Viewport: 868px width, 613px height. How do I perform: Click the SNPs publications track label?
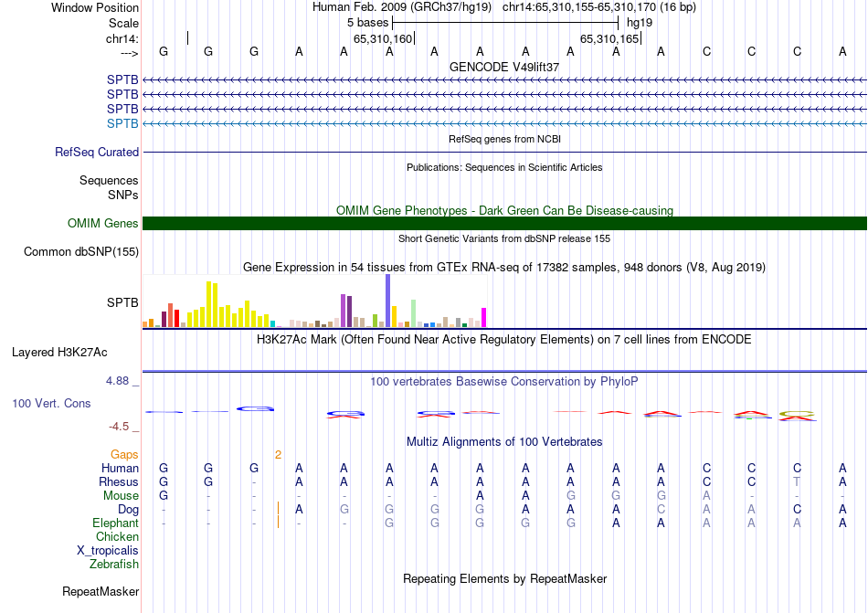coord(123,195)
